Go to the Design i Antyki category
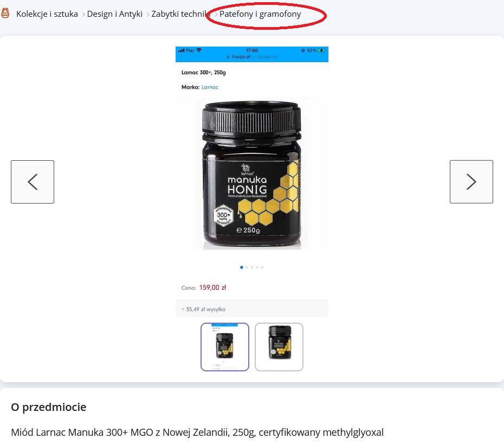 [115, 14]
